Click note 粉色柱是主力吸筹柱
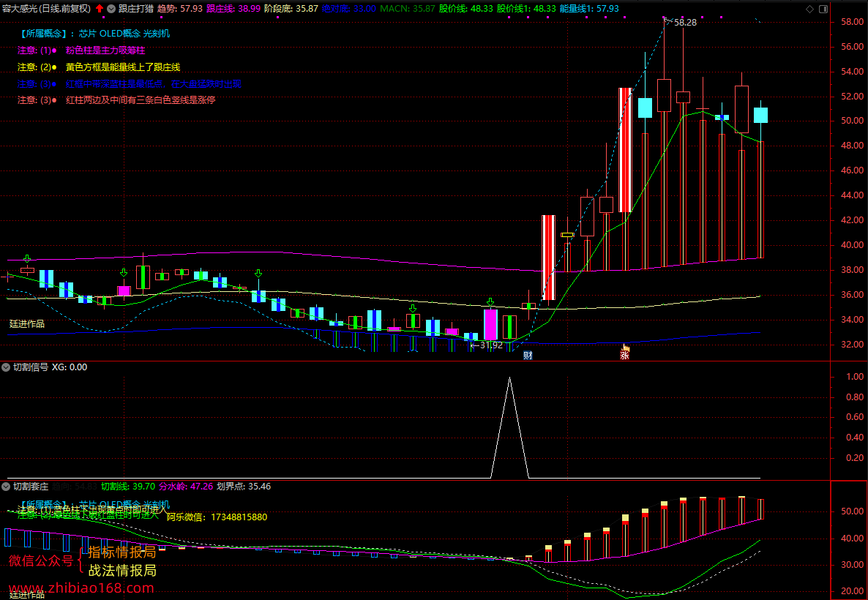Viewport: 868px width, 600px height. point(105,50)
